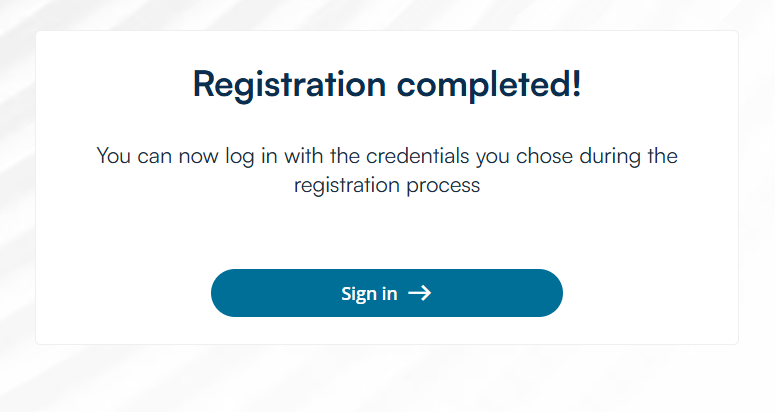Click the first line of the description text
The image size is (775, 412).
(386, 156)
